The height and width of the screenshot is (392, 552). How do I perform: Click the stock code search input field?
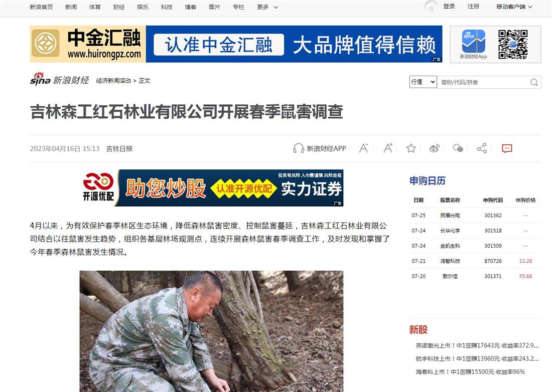point(483,82)
